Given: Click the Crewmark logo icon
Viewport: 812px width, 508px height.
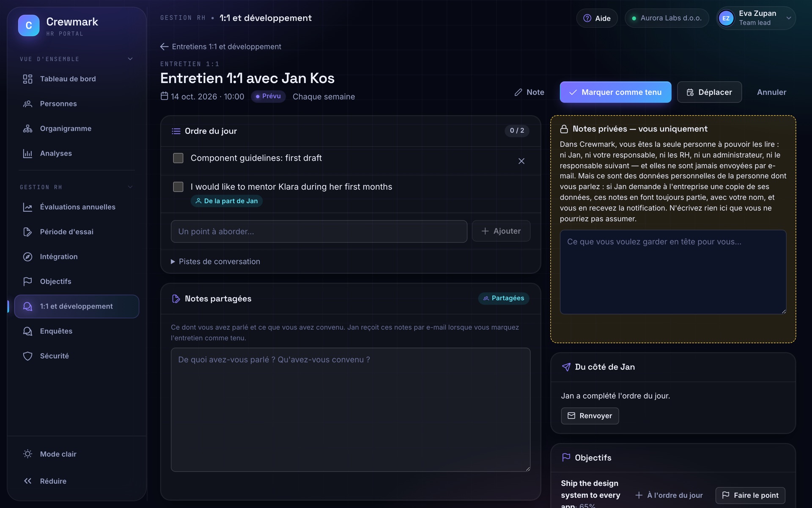Looking at the screenshot, I should pos(29,25).
